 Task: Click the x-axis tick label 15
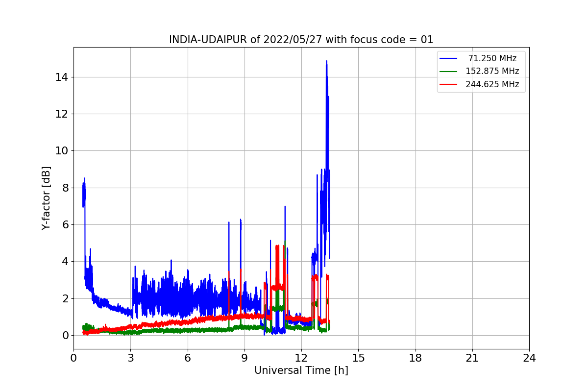click(x=358, y=358)
